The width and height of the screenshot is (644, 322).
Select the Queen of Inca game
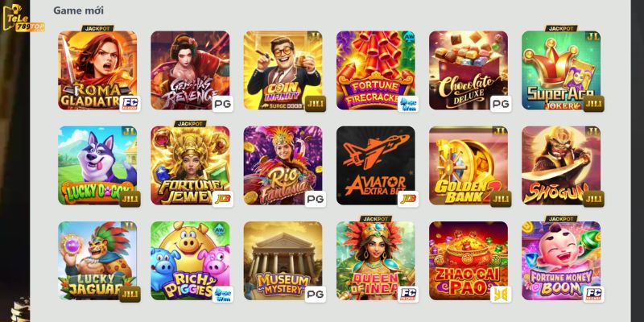coord(376,261)
